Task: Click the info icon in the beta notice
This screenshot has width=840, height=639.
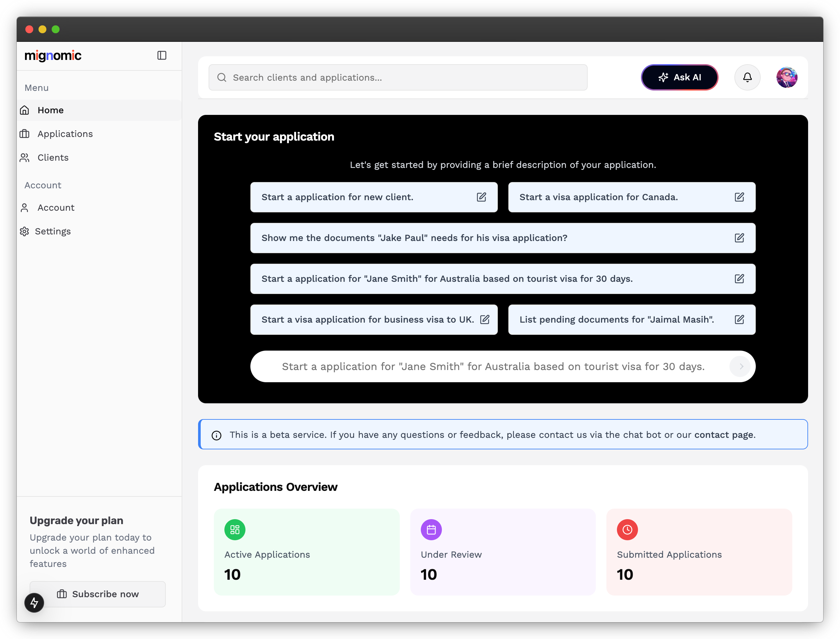Action: [216, 434]
